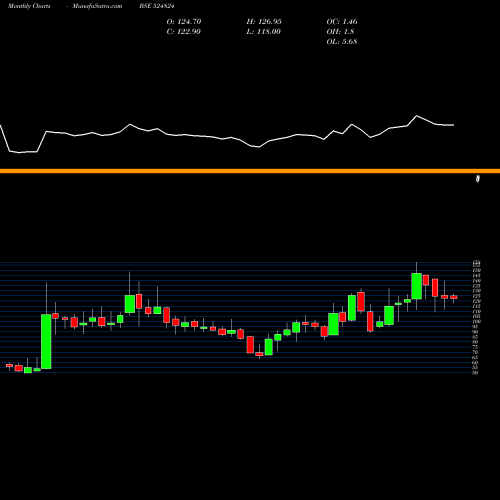Click the 50 price axis label
Image resolution: width=500 pixels, height=500 pixels.
475,372
